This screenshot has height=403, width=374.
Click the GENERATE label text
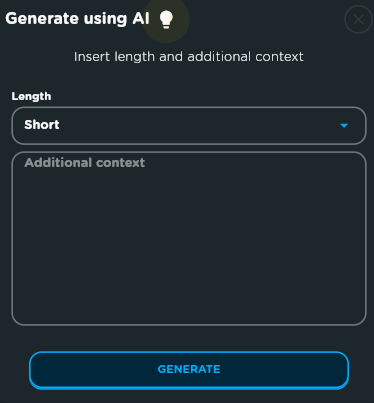click(x=189, y=369)
